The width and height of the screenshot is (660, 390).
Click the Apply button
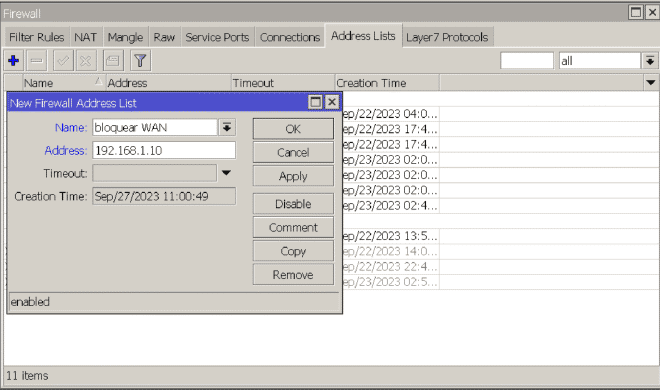click(293, 176)
